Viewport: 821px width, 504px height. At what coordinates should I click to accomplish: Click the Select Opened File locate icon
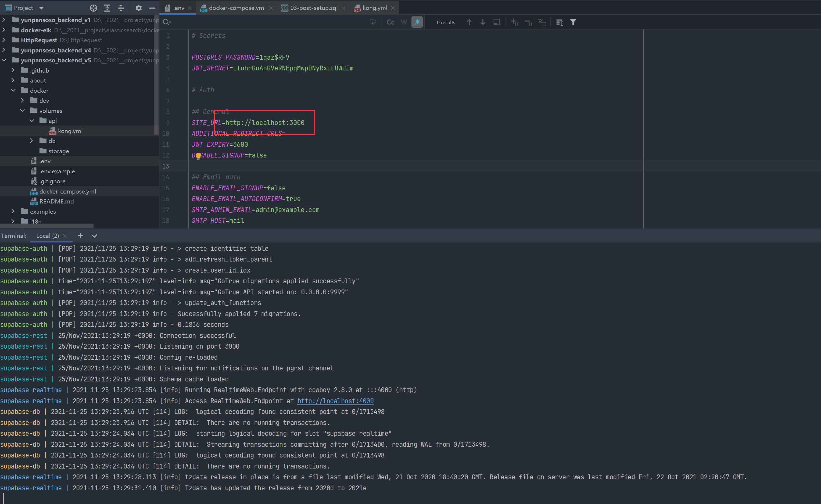[93, 8]
